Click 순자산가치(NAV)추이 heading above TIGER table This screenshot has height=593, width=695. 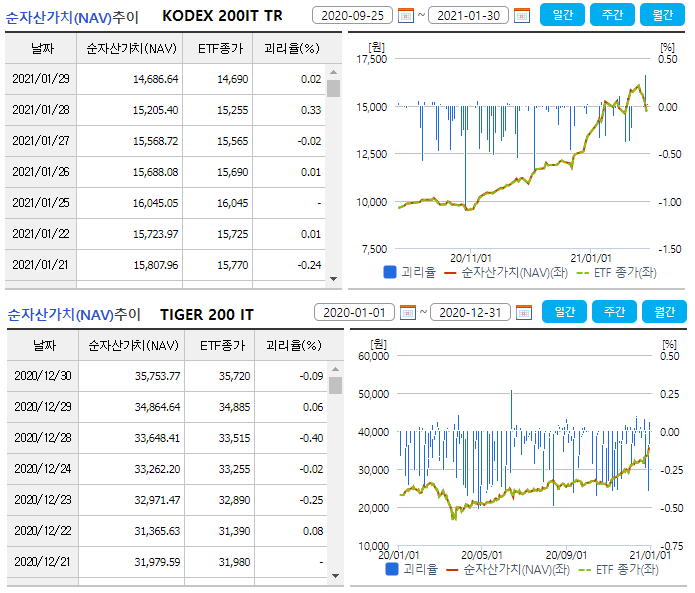click(x=74, y=315)
